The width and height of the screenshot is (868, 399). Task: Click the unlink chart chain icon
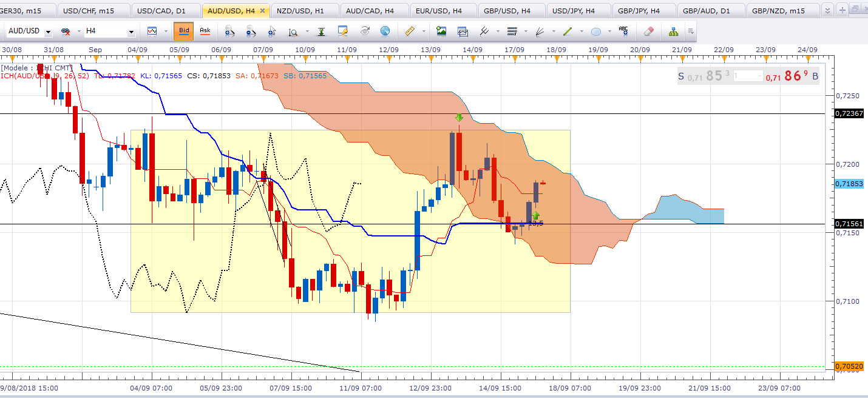click(x=66, y=31)
